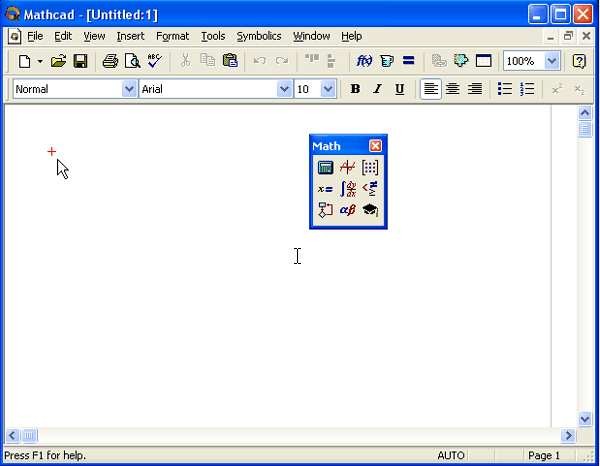Image resolution: width=600 pixels, height=466 pixels.
Task: Open a file with the folder icon
Action: pos(58,61)
